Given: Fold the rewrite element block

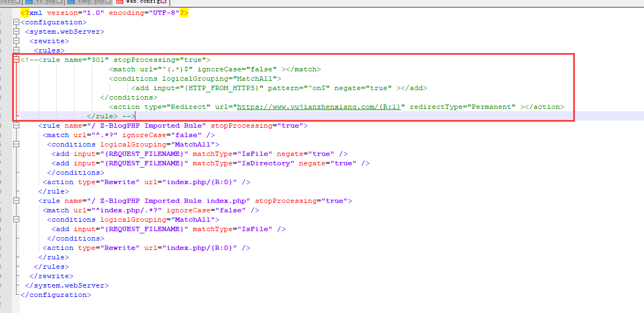Looking at the screenshot, I should [17, 41].
